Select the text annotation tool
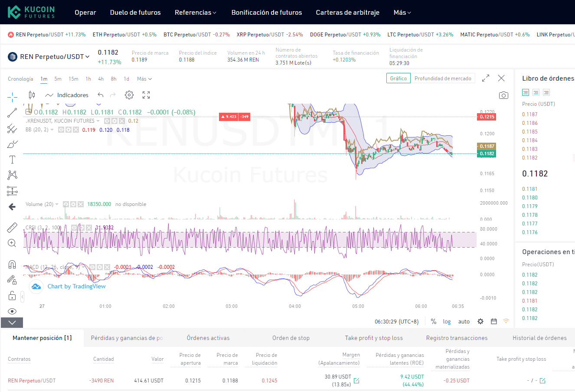 pyautogui.click(x=12, y=160)
